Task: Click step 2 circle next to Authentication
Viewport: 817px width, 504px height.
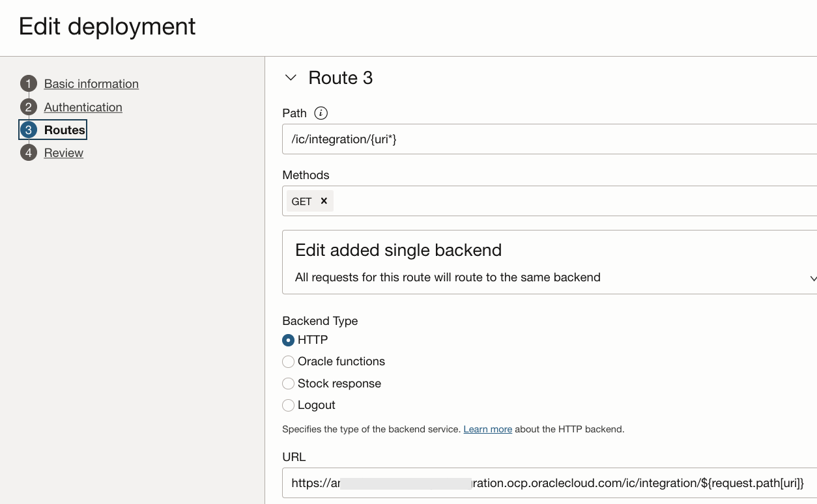Action: coord(28,107)
